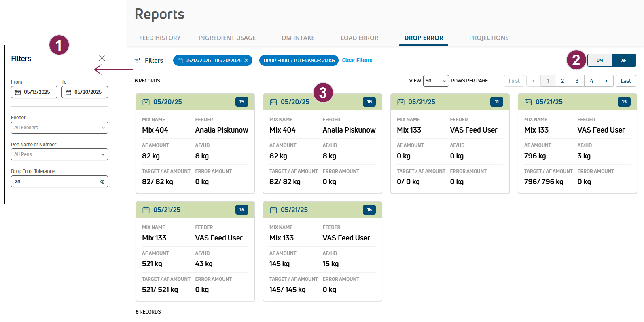
Task: Click the number 11 badge on Mix 133 card
Action: pos(496,102)
